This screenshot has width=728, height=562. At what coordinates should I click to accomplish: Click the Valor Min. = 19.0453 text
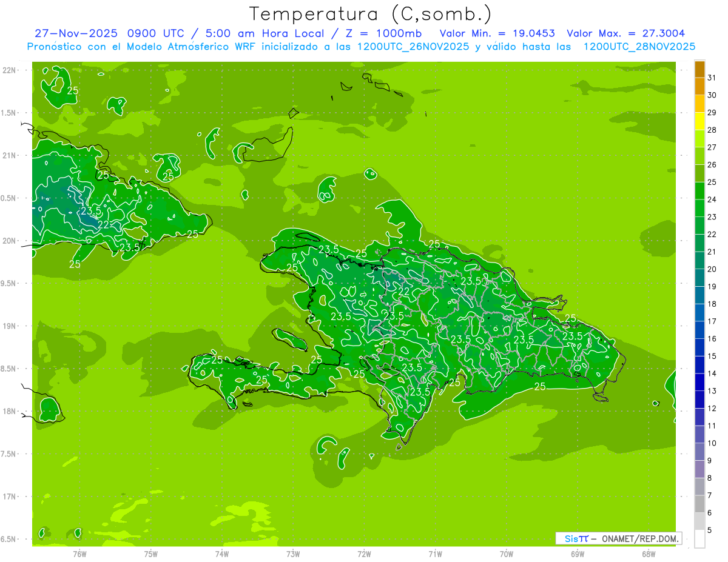(x=497, y=33)
